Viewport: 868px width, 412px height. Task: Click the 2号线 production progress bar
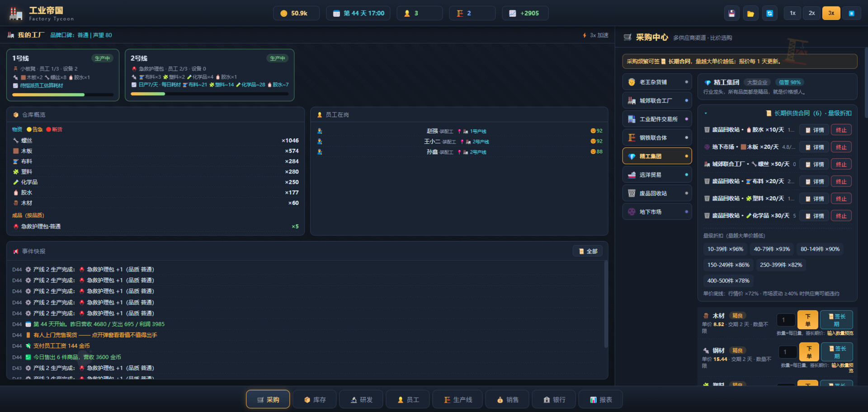point(209,94)
